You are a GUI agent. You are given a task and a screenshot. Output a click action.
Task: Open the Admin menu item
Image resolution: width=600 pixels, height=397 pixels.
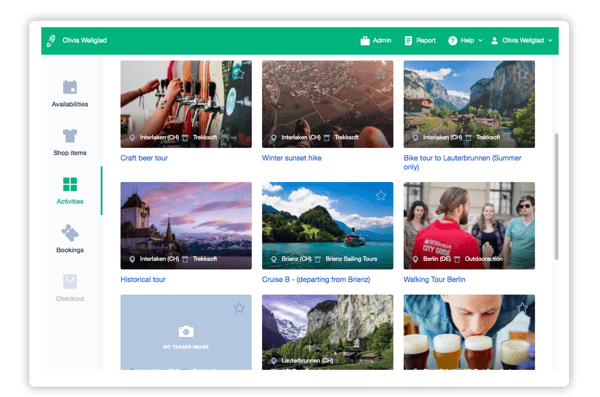pyautogui.click(x=376, y=40)
